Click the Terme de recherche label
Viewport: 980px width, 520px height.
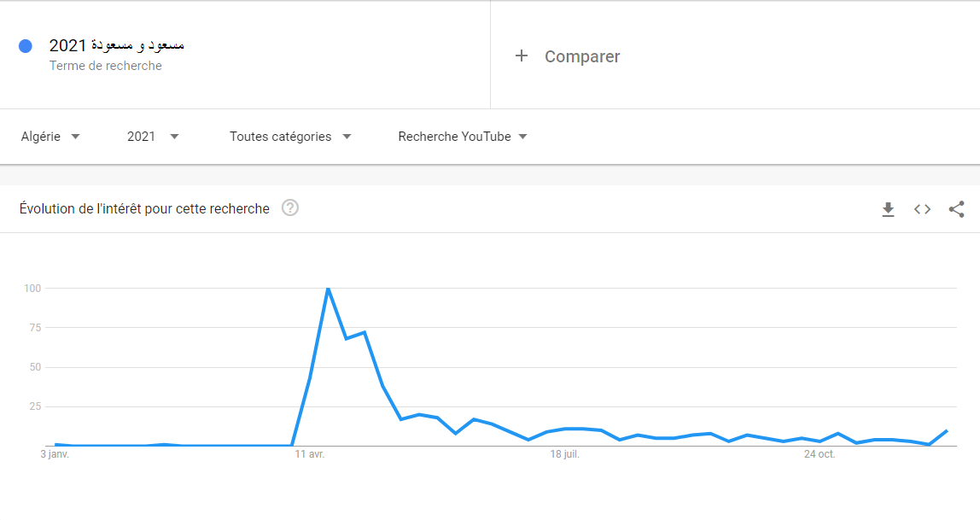click(x=105, y=66)
